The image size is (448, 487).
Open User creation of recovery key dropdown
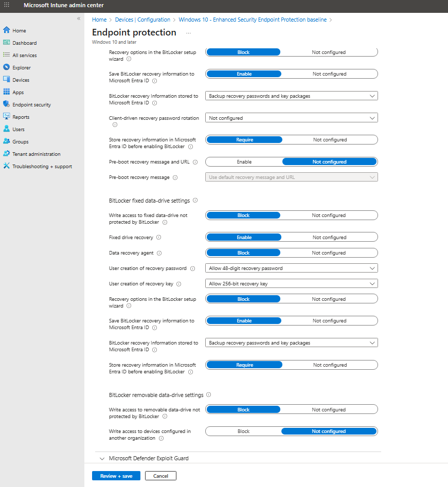pos(292,283)
